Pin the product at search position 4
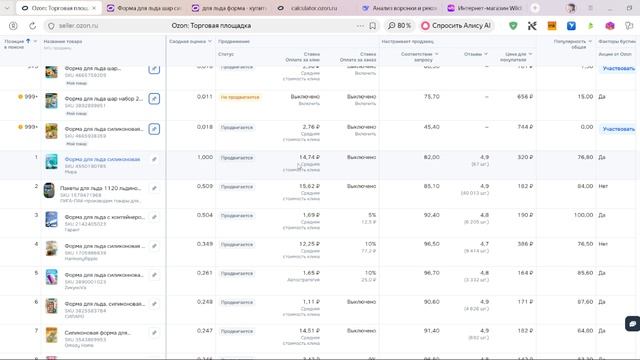The width and height of the screenshot is (640, 360). 154,246
